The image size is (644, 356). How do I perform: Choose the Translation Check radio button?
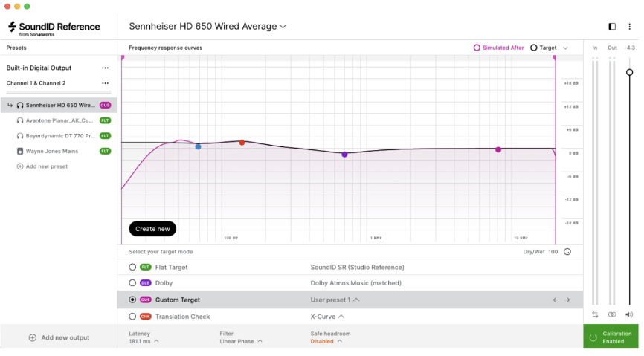pos(132,316)
